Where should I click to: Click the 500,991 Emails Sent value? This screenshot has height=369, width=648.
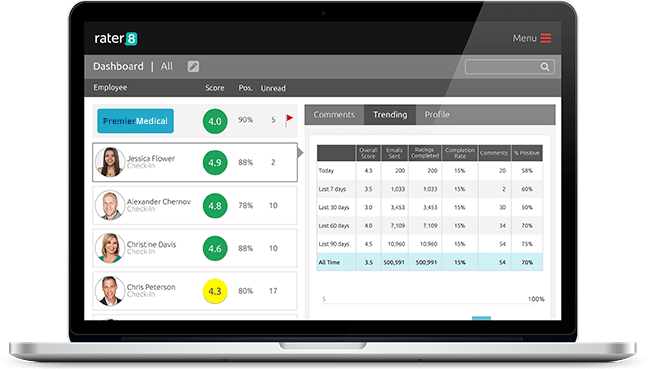pos(394,262)
